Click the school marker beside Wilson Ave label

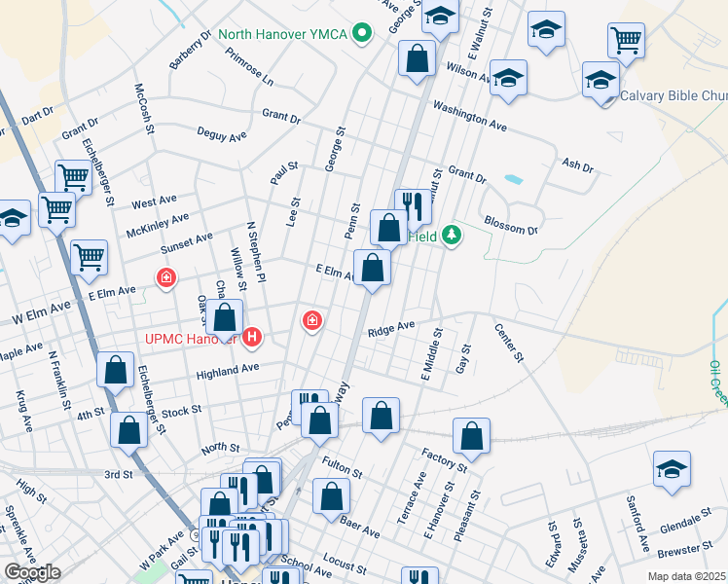(508, 80)
